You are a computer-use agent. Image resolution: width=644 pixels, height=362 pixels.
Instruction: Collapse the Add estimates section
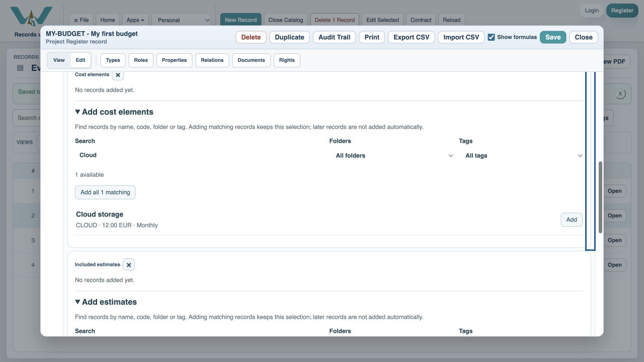tap(106, 302)
